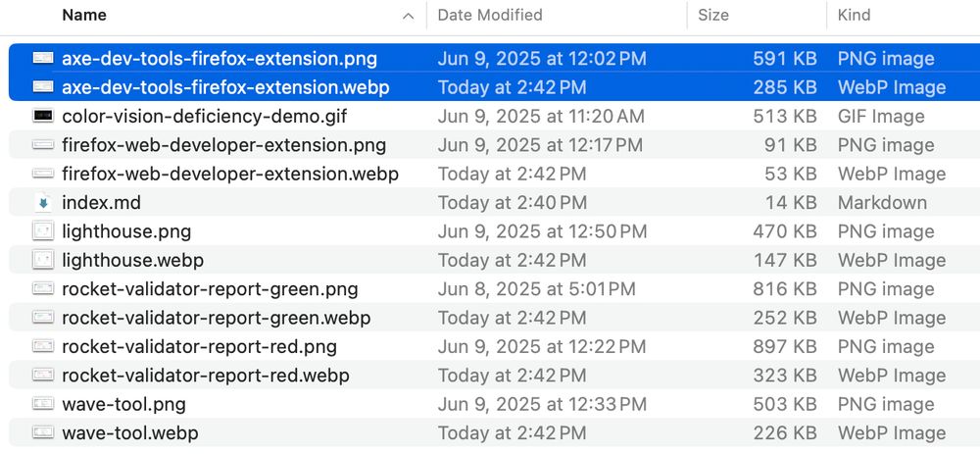The height and width of the screenshot is (454, 980).
Task: Click the date Jun 9, 2025 at 12:17 PM
Action: point(540,144)
